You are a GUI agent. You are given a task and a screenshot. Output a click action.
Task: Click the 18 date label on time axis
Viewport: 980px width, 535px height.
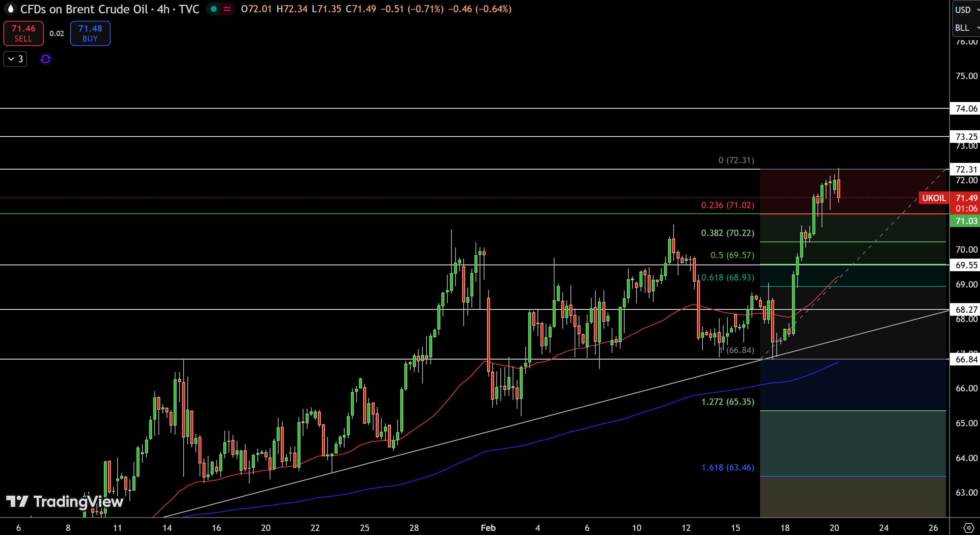[x=785, y=528]
